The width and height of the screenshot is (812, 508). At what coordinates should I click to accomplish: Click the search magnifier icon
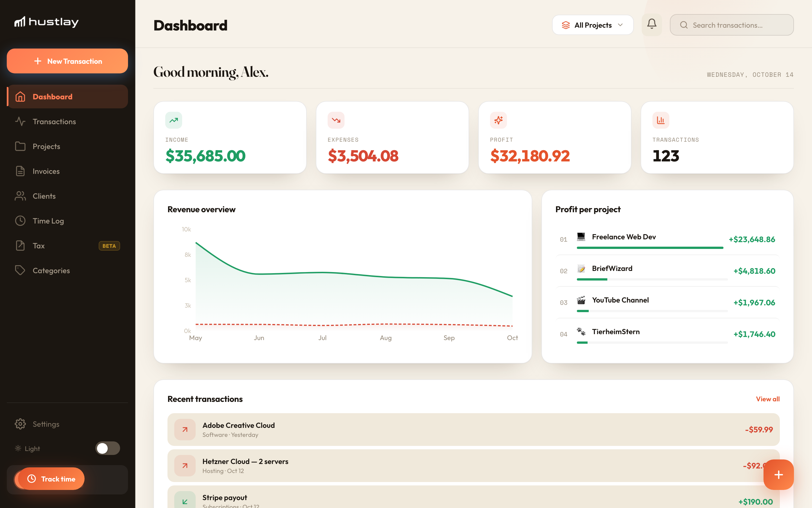(x=683, y=25)
